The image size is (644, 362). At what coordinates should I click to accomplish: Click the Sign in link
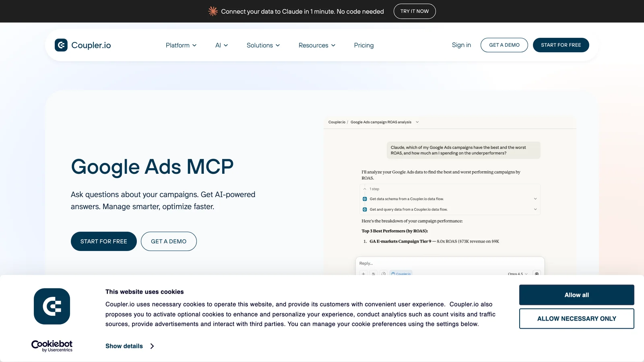[461, 45]
